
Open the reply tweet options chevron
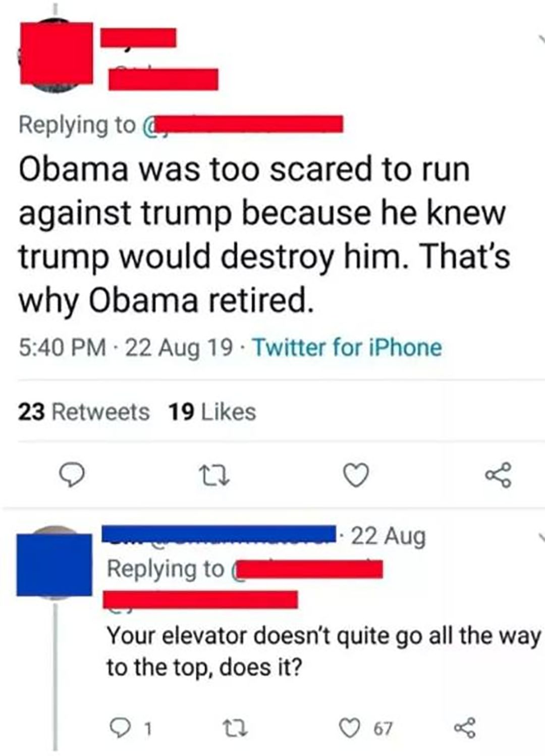click(x=541, y=535)
